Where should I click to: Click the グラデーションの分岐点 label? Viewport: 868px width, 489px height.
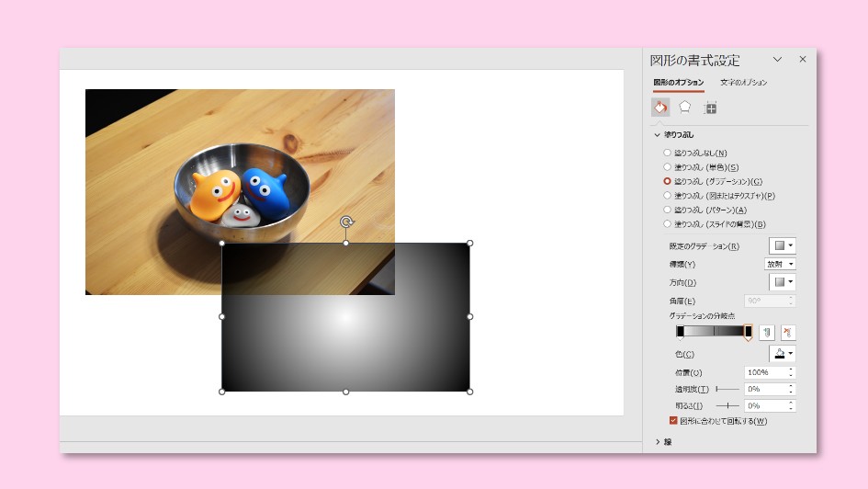click(x=702, y=315)
